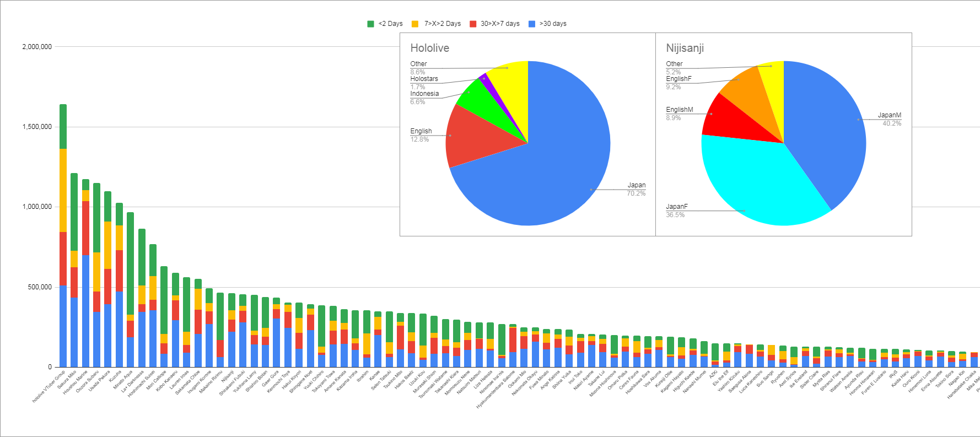The width and height of the screenshot is (980, 437).
Task: Click the green segment of the Minato Aqua bar
Action: coord(130,263)
